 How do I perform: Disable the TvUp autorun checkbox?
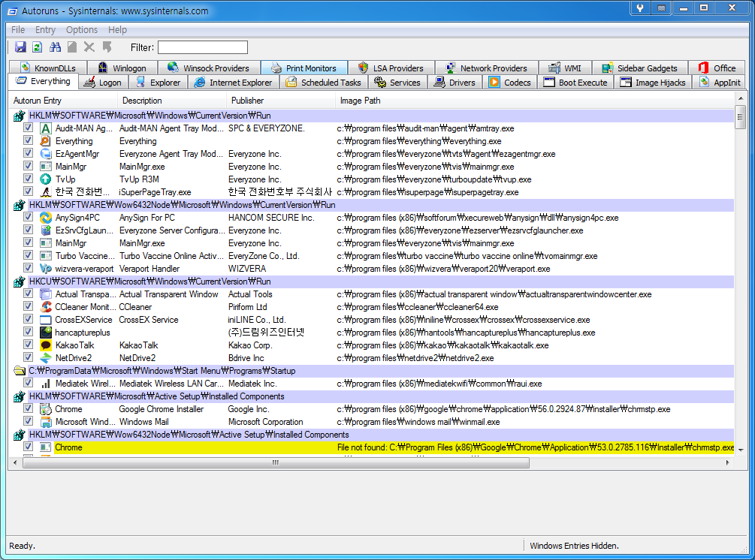click(28, 179)
